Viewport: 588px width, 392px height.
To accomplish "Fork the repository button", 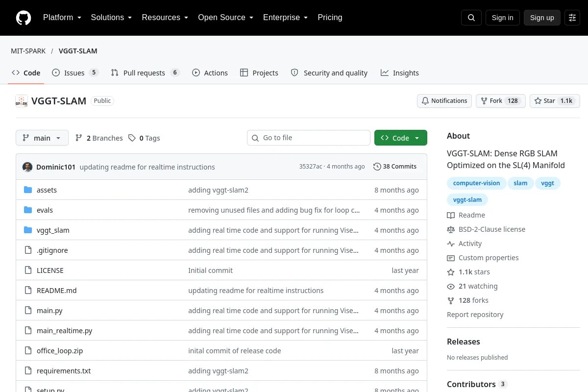I will [x=500, y=101].
